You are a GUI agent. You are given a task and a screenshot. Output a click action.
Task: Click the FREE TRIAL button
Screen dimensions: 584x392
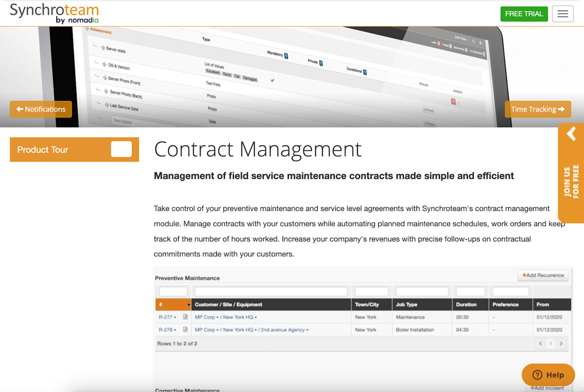pos(524,13)
